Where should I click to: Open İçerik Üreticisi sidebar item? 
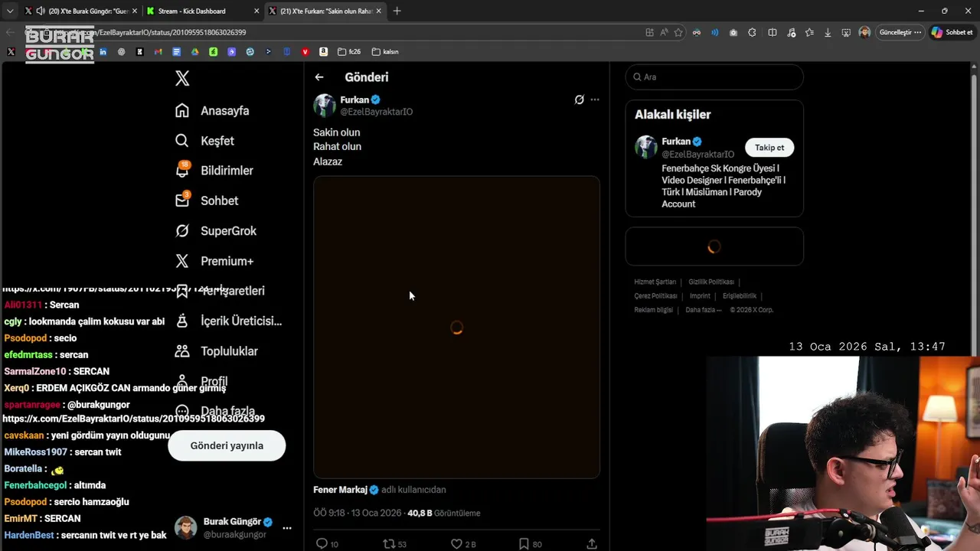228,321
